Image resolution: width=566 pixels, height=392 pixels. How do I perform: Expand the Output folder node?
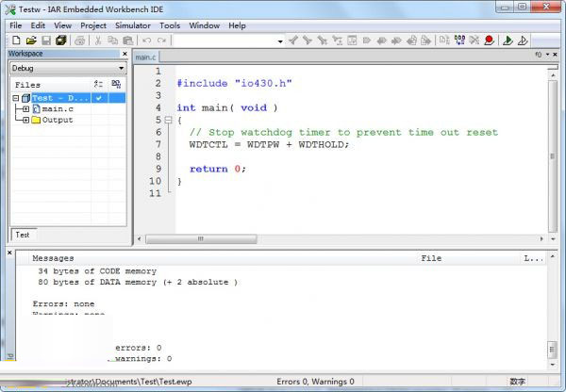coord(25,120)
